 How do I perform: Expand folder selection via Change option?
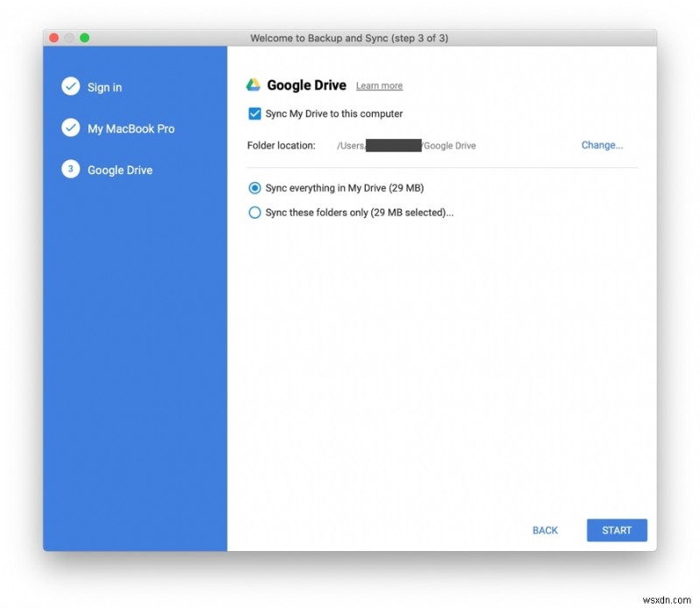tap(602, 145)
